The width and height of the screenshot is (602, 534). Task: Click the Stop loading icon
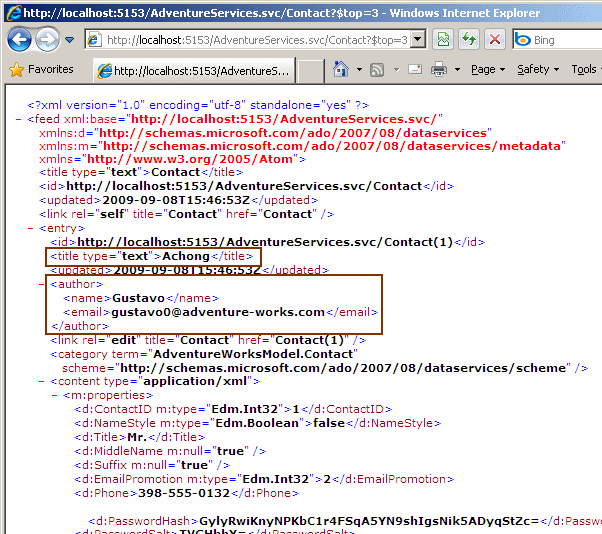(494, 40)
